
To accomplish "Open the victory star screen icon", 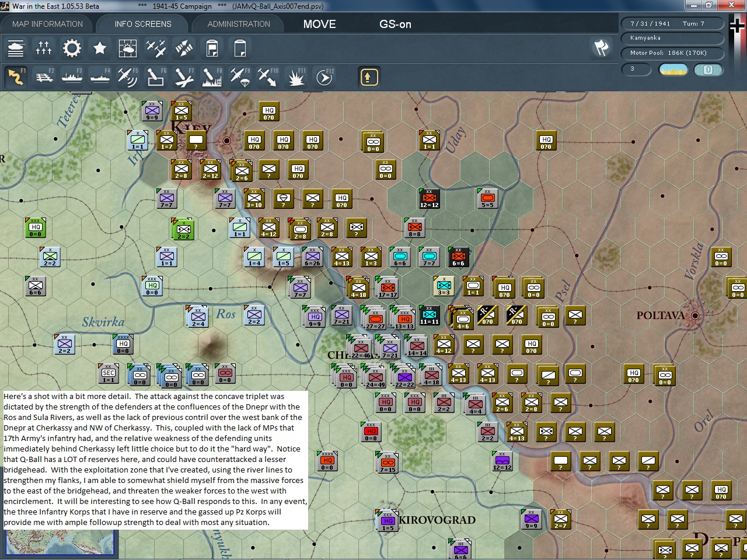I will 100,48.
